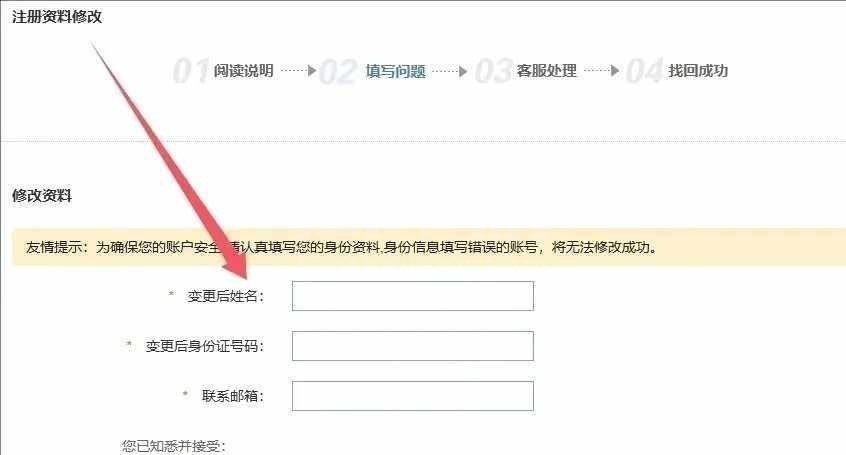Select the highlighted 填写问题 step
The width and height of the screenshot is (846, 455).
[x=395, y=71]
